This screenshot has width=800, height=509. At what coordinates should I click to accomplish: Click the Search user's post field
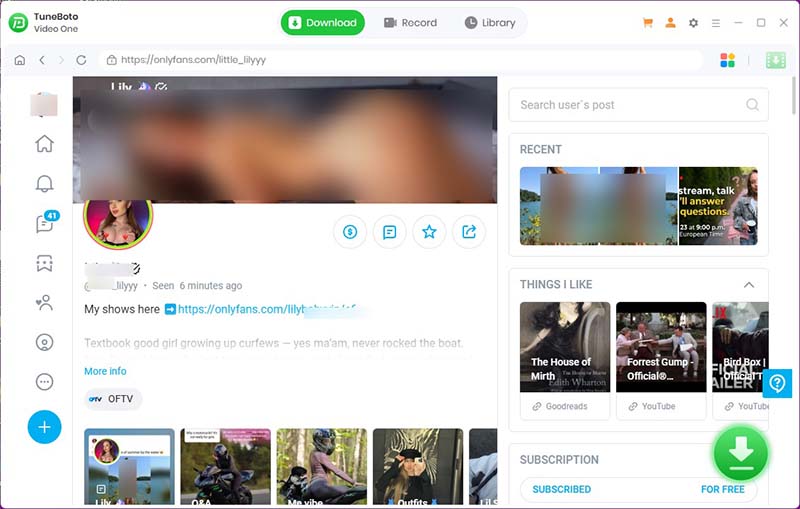(x=638, y=105)
